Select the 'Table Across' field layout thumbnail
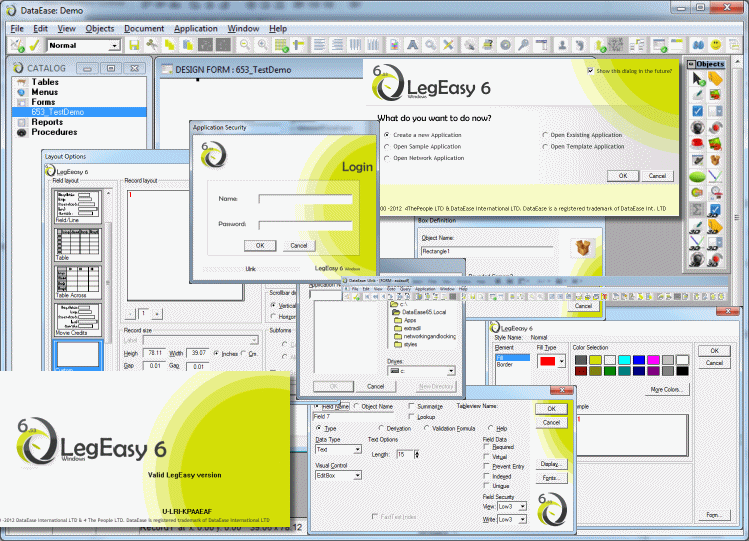Screen dimensions: 749x541 pos(78,283)
